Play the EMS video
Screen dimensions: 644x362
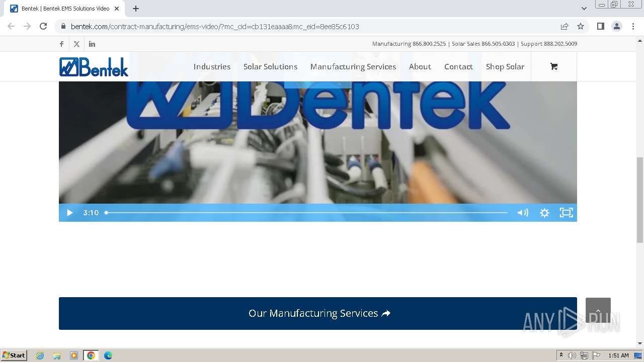coord(69,213)
